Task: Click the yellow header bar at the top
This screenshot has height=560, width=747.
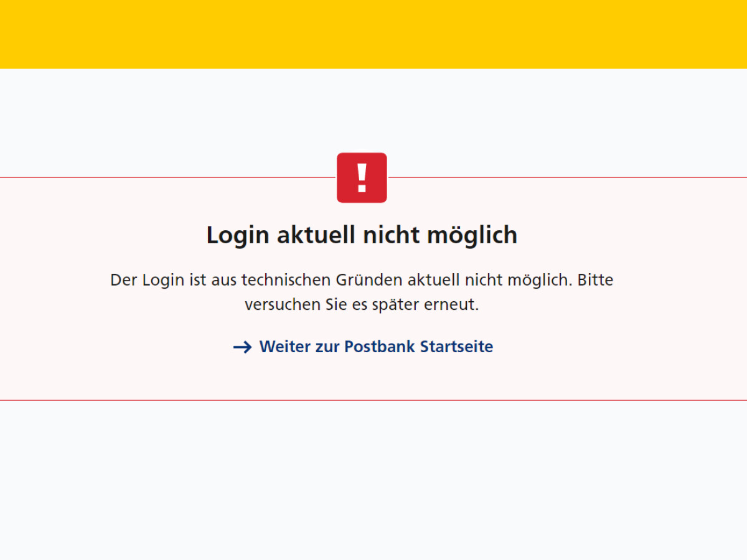Action: point(374,34)
